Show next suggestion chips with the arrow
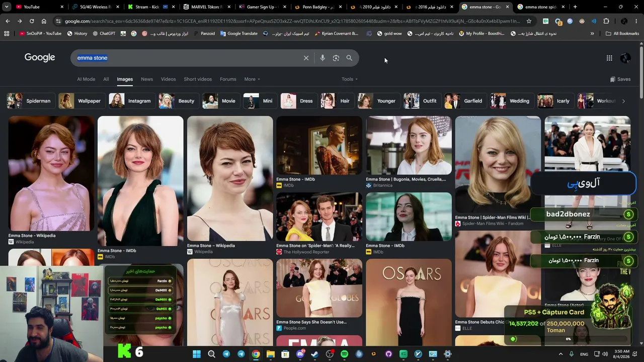This screenshot has height=362, width=644. (x=623, y=101)
